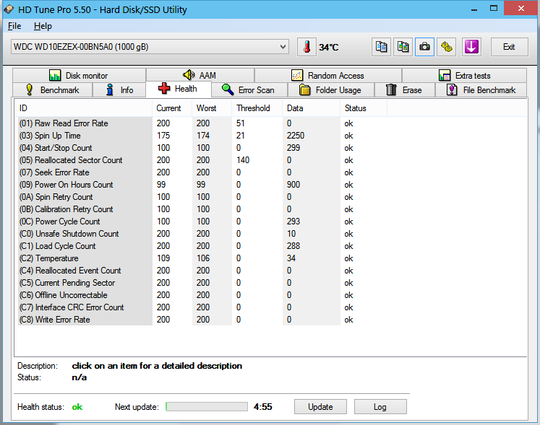Select the (C5) Current Pending Sector row
This screenshot has width=540, height=425.
coord(202,283)
